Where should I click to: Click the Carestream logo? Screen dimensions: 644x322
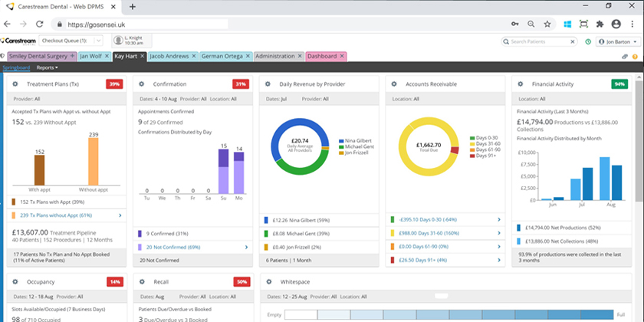(18, 41)
